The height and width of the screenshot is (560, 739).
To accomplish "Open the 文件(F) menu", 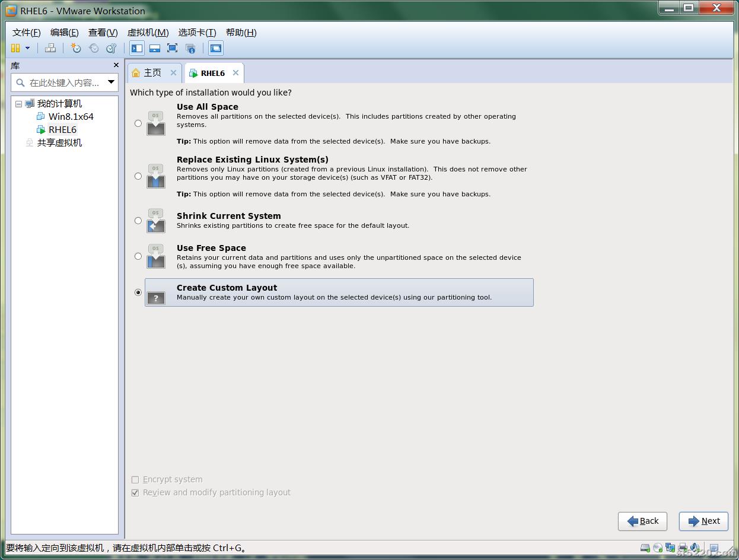I will click(27, 32).
